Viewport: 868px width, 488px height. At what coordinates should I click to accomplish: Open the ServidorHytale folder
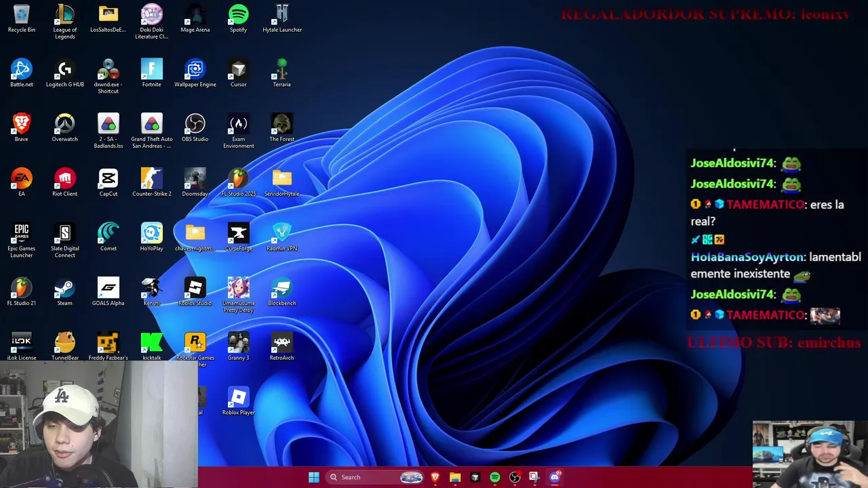tap(282, 182)
